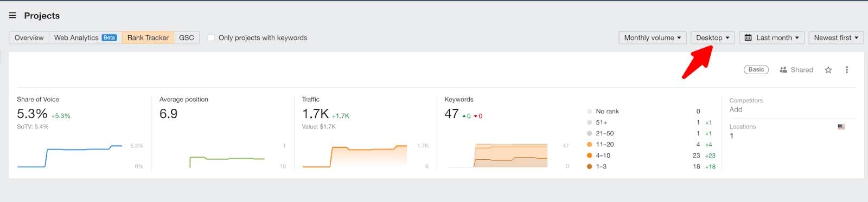Click the Shared people icon
Screen dimensions: 868x202
[x=783, y=70]
